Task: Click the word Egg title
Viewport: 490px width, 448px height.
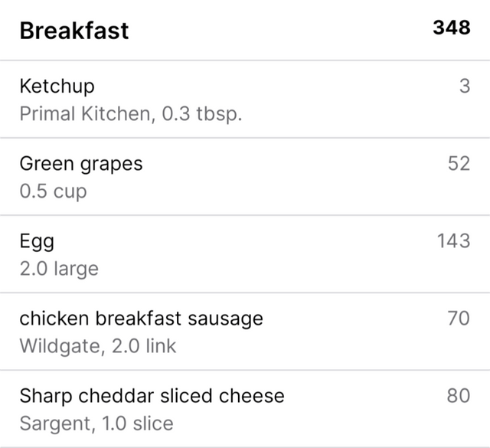Action: tap(37, 242)
